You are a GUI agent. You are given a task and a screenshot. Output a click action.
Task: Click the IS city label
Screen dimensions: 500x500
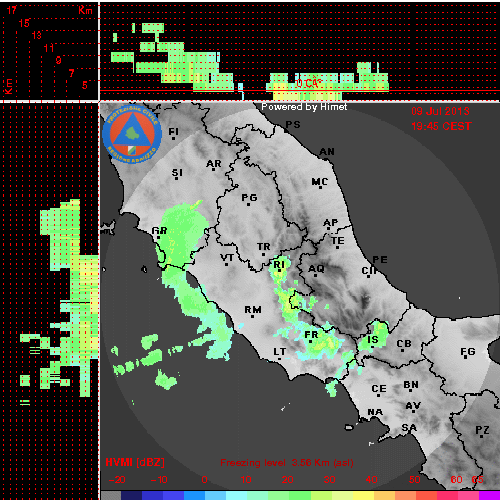(x=373, y=340)
